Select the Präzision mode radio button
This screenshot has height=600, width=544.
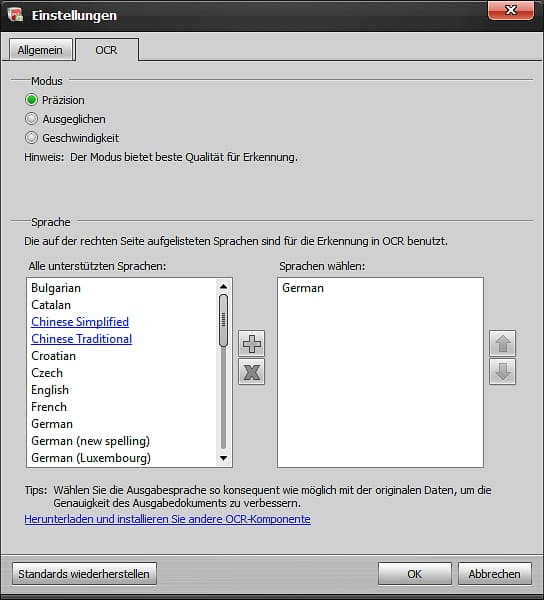click(31, 100)
